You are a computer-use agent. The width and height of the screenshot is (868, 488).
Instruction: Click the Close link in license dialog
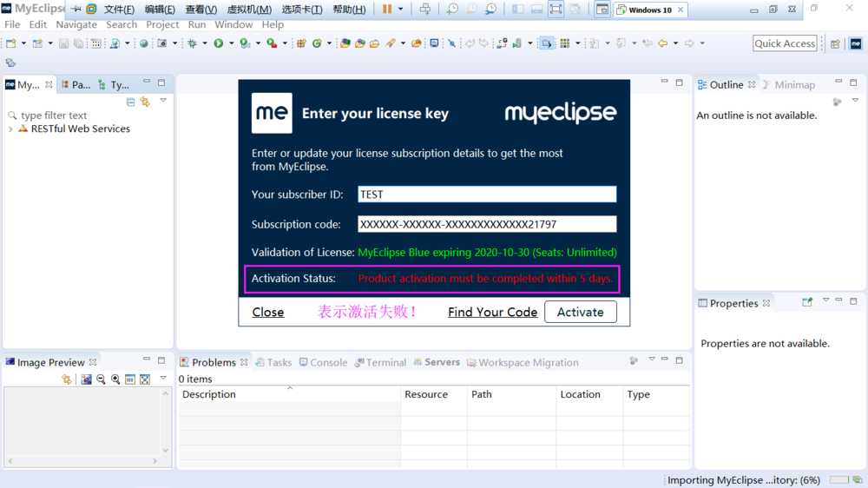point(268,313)
